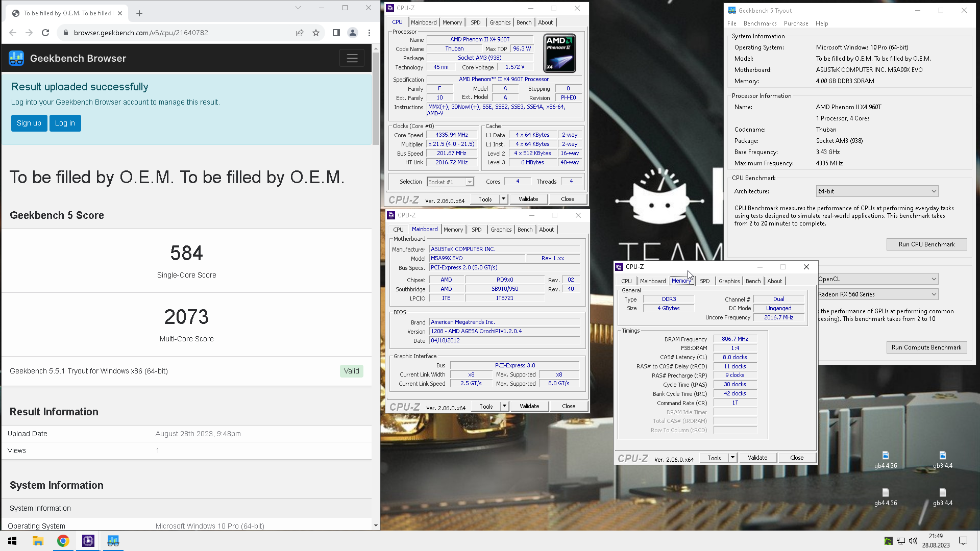Open Tools dropdown arrow in top CPU-Z window
This screenshot has height=551, width=980.
(504, 199)
